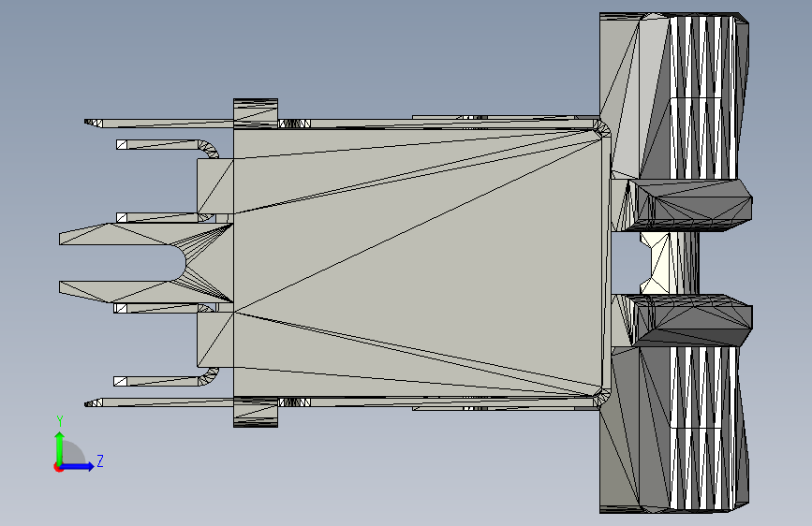Click the XYZ coordinate axis triad

tap(78, 445)
